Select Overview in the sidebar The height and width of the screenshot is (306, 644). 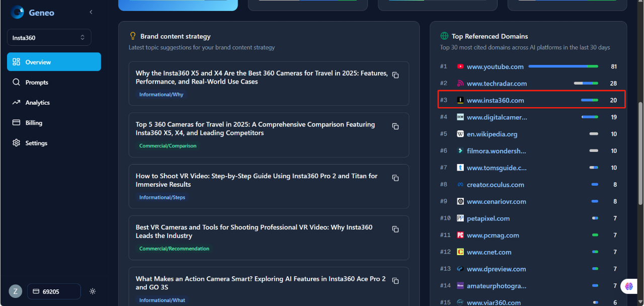click(54, 62)
